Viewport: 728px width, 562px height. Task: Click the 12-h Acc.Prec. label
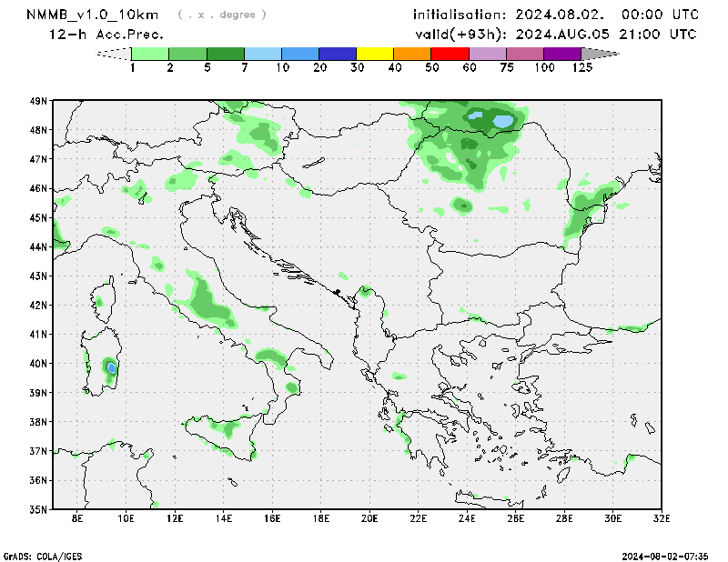(x=106, y=35)
